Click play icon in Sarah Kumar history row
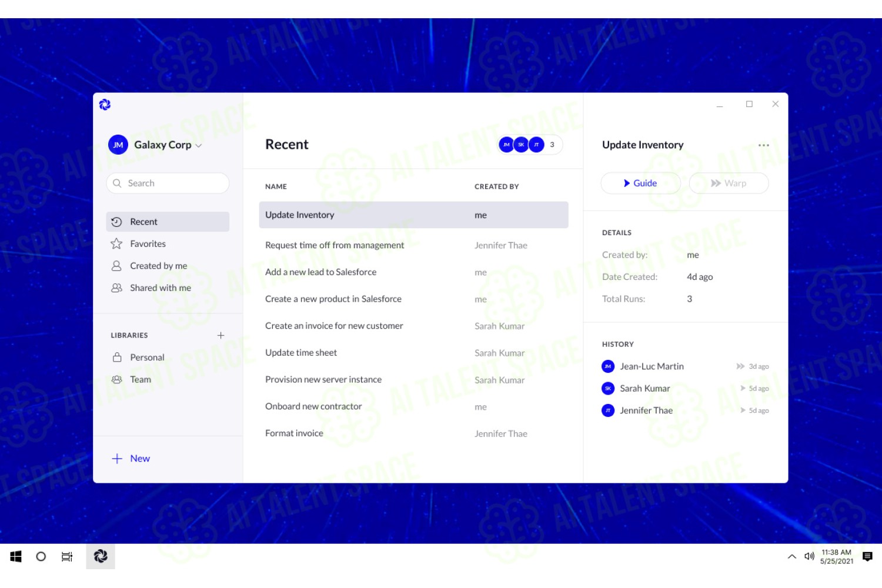Screen dimensions: 882x588 pyautogui.click(x=743, y=389)
